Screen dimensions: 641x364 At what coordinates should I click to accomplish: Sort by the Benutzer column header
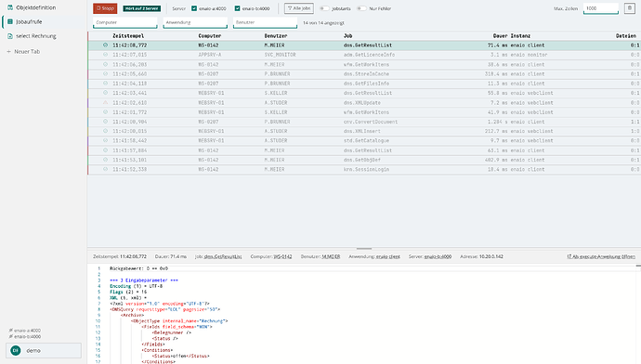point(276,36)
